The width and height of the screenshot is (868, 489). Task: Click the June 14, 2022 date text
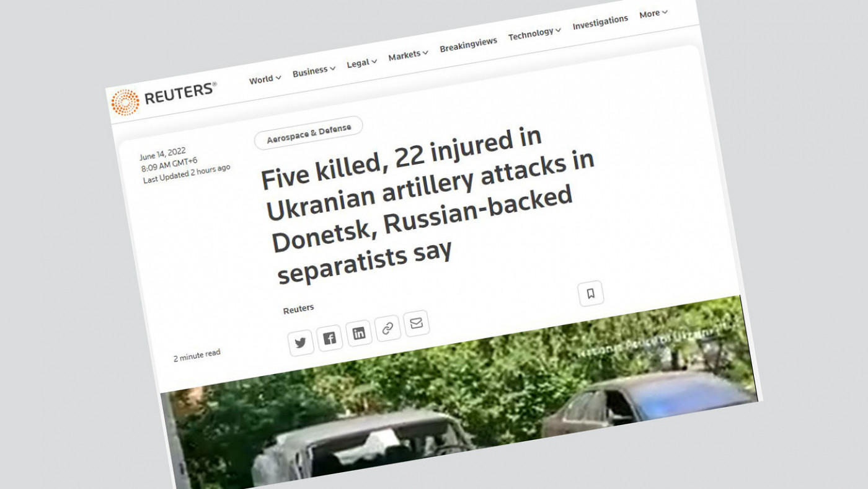(x=162, y=154)
